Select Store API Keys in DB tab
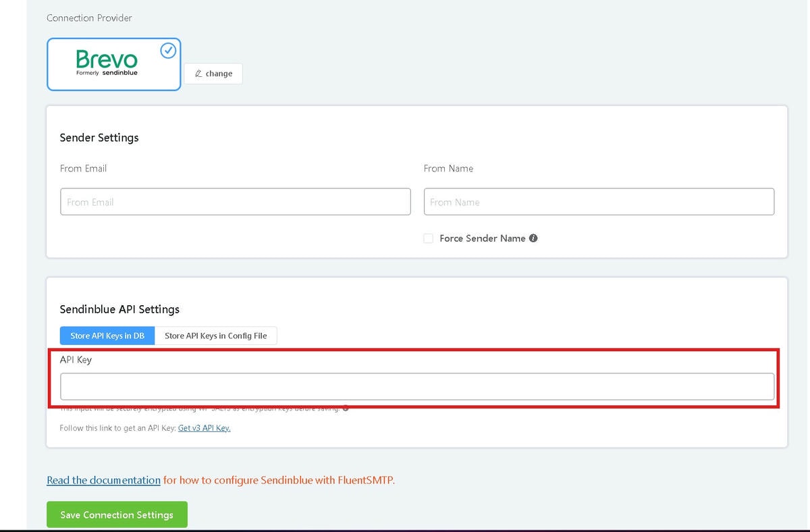810x532 pixels. [x=107, y=336]
